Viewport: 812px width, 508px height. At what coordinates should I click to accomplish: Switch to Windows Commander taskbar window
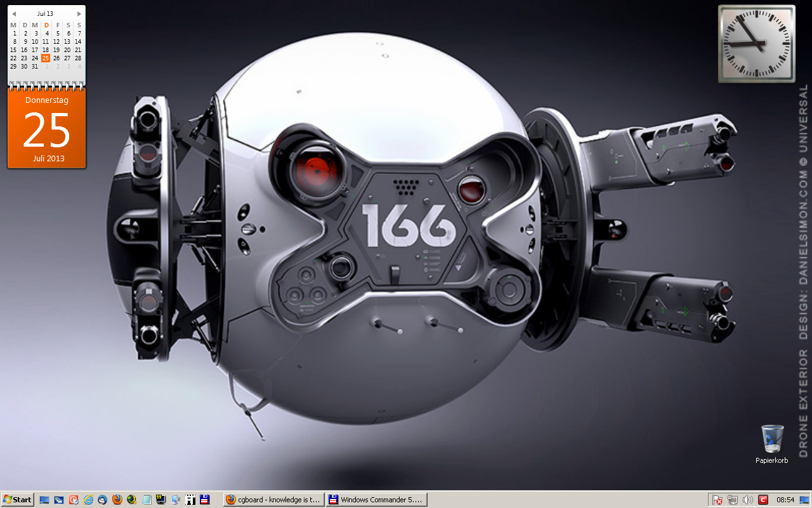(377, 500)
